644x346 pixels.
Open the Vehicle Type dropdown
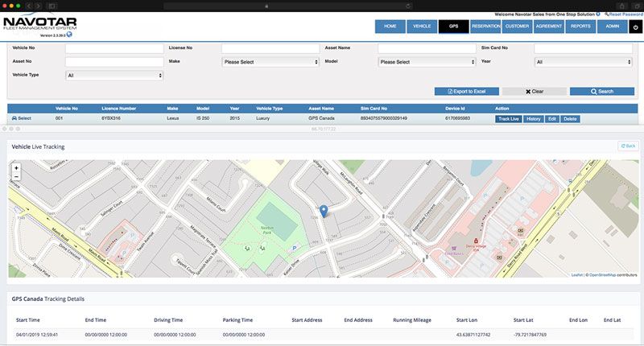(114, 76)
